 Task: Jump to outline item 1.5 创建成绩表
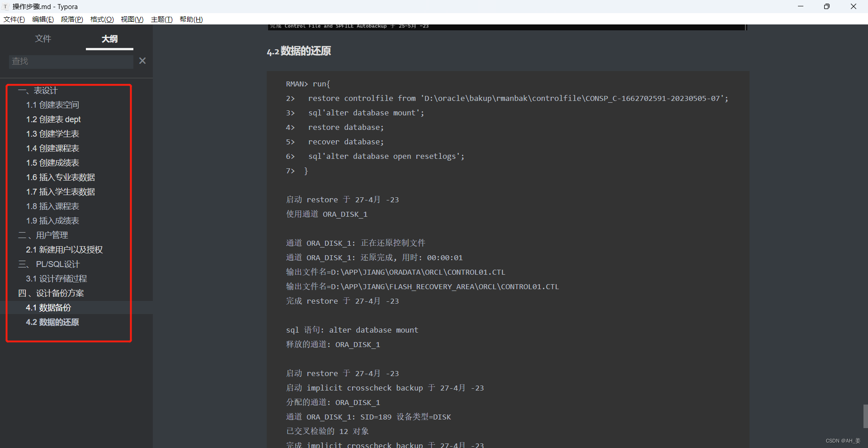[52, 163]
